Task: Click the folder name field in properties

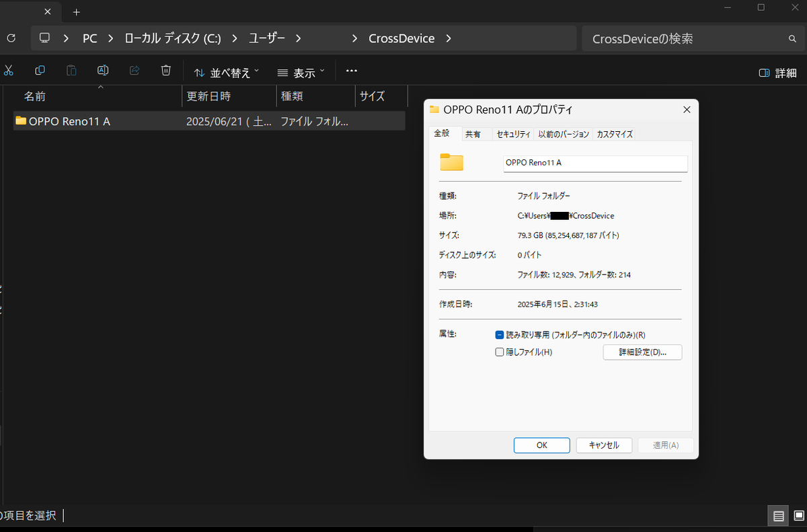Action: [x=595, y=163]
